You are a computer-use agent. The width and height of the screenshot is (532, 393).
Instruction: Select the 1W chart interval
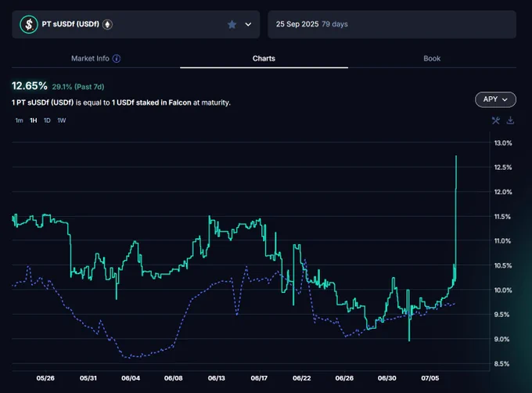[x=61, y=121]
